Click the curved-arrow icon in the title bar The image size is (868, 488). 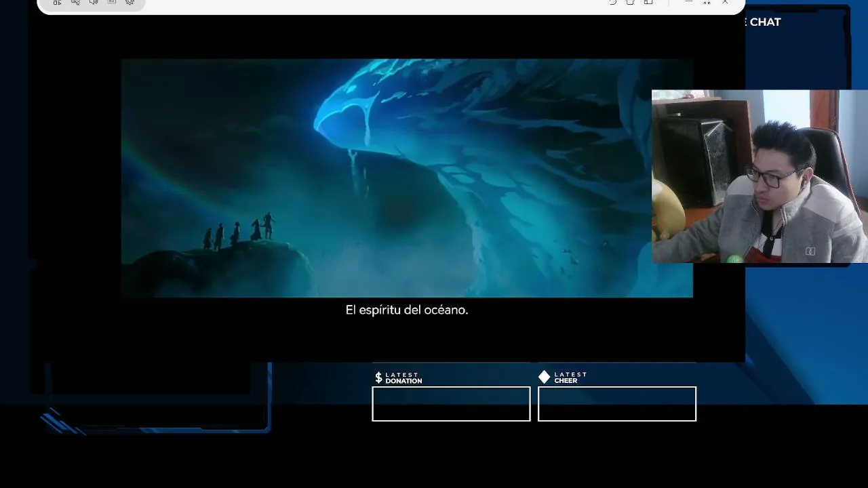612,3
